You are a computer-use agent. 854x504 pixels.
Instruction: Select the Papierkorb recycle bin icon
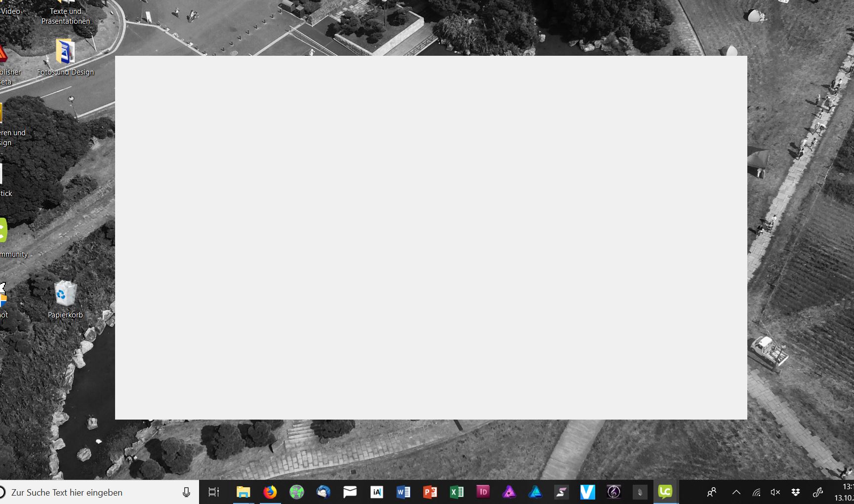pos(65,300)
